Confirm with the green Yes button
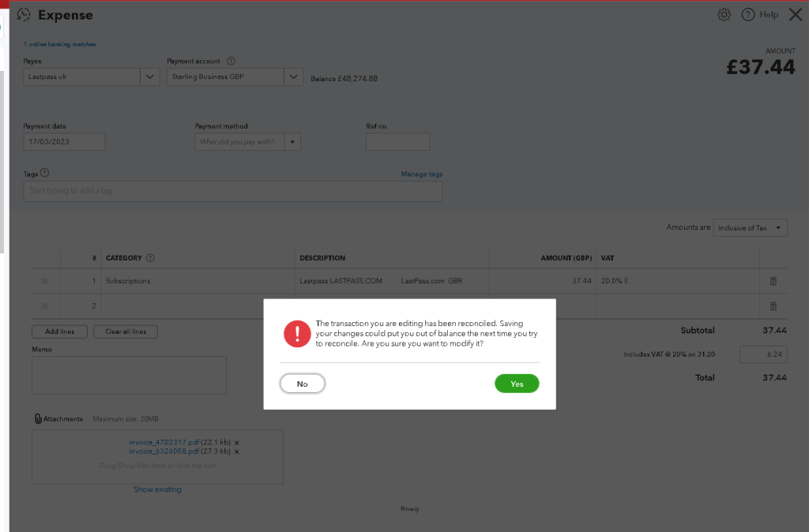The image size is (809, 532). [517, 384]
